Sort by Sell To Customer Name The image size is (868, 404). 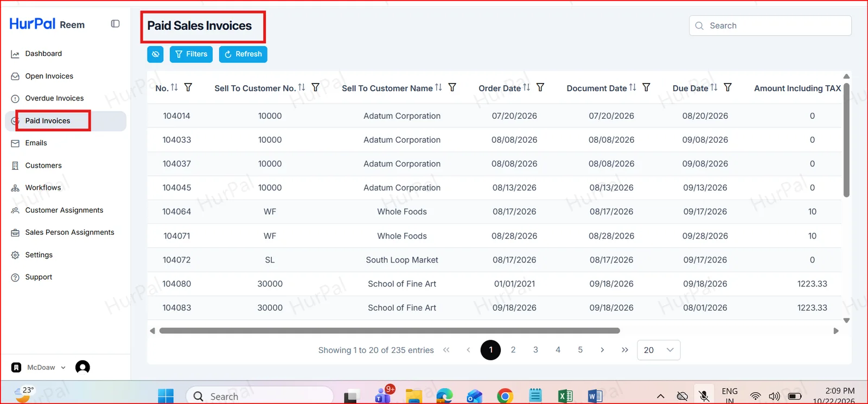pos(438,87)
